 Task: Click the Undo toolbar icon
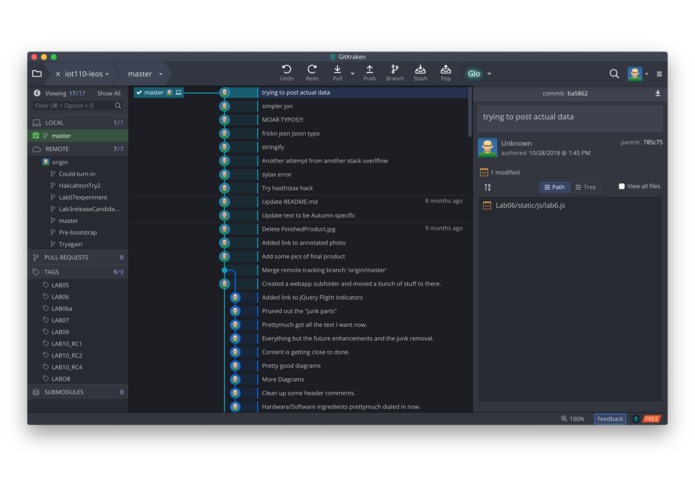click(x=286, y=73)
